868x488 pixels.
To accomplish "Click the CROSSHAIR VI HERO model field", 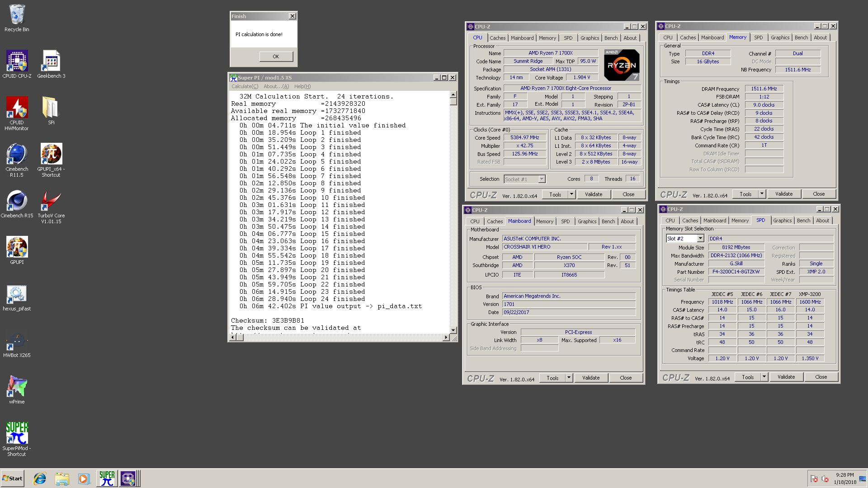I will pos(545,247).
